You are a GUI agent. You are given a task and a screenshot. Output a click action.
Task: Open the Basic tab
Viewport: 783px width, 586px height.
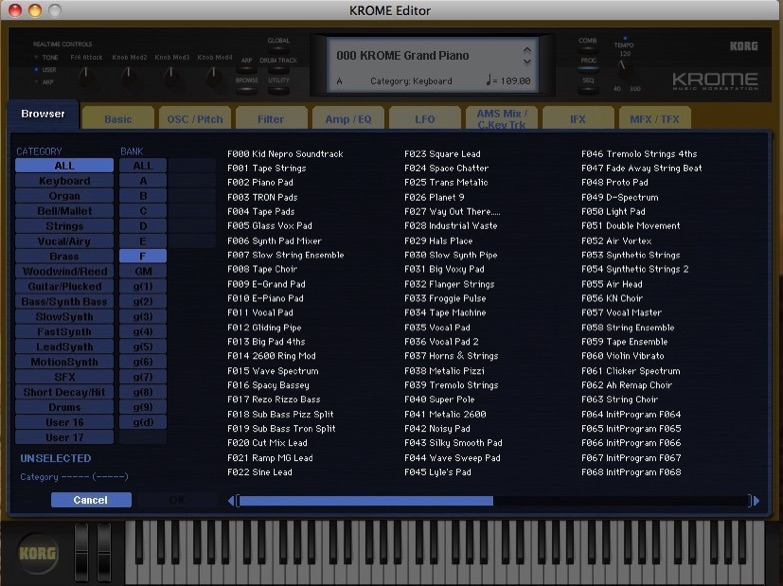point(118,118)
